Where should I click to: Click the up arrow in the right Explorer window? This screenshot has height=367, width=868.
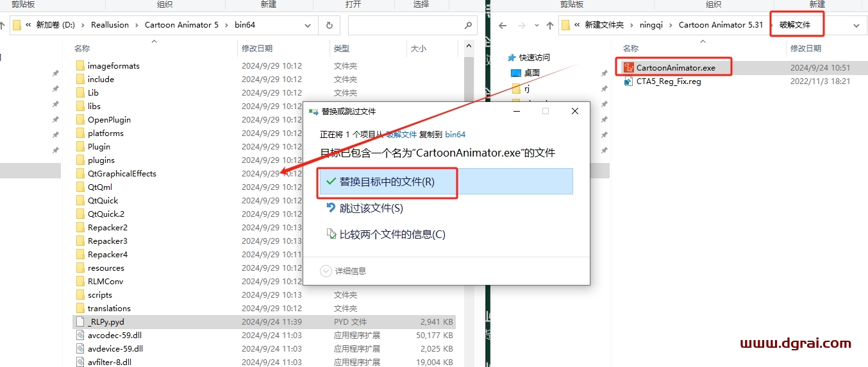(x=549, y=26)
